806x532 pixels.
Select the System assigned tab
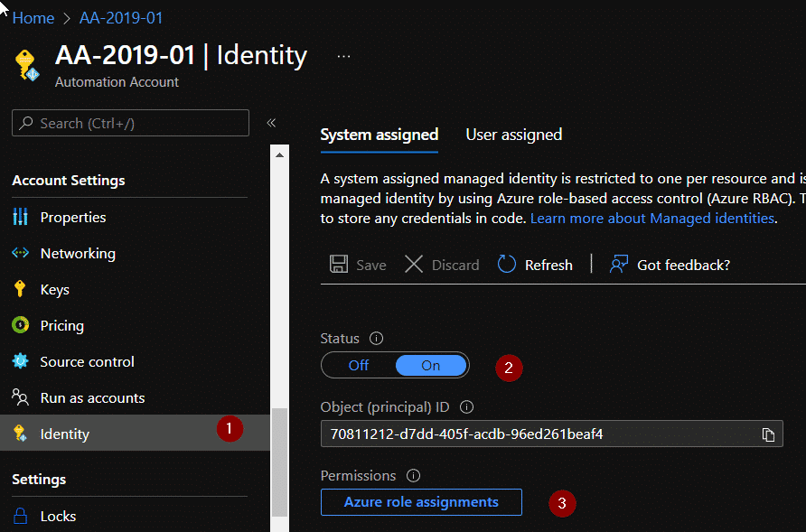pyautogui.click(x=379, y=134)
